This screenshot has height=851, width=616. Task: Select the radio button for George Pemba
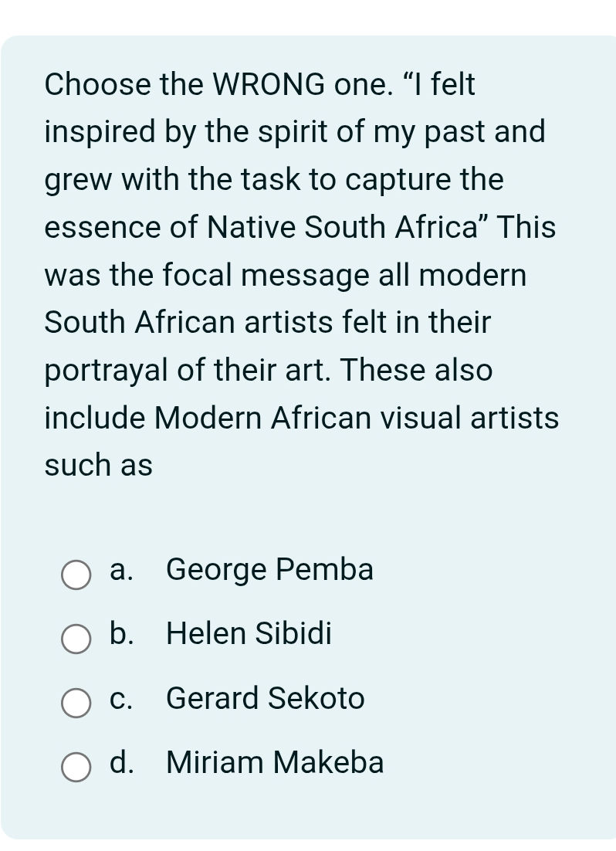coord(76,575)
